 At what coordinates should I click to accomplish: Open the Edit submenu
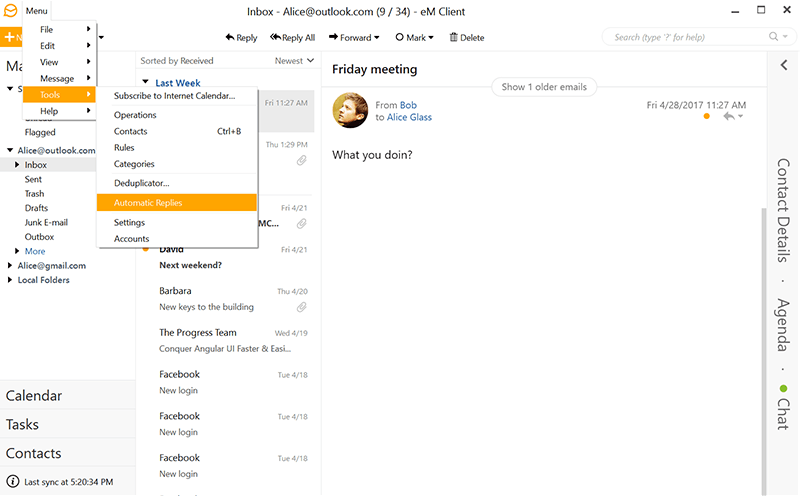(x=60, y=45)
